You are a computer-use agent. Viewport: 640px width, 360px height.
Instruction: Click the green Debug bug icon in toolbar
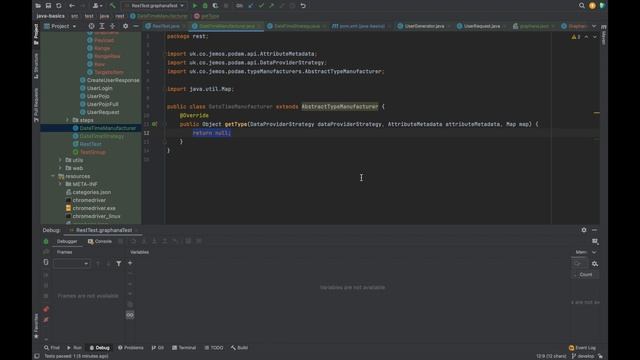(205, 6)
